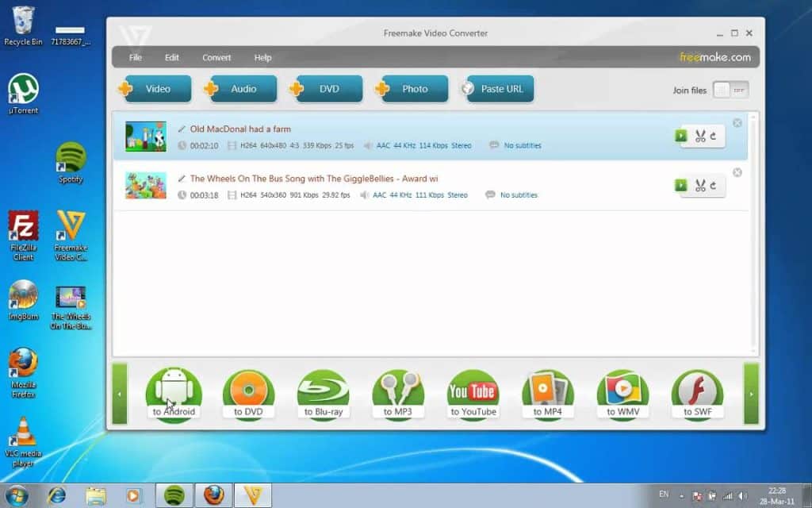Remove The Wheels On The Bus from list
Viewport: 812px width, 508px height.
click(737, 172)
